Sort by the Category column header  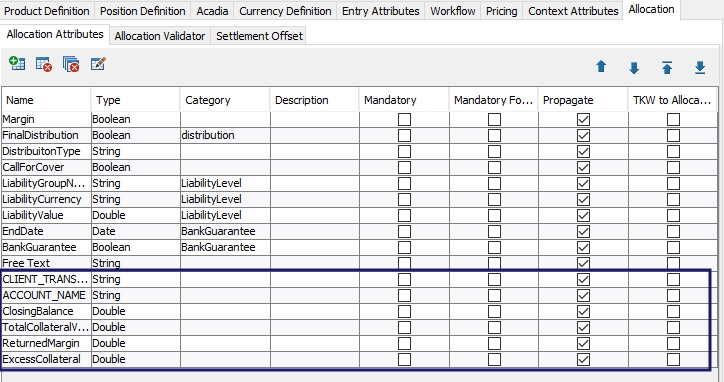point(225,100)
